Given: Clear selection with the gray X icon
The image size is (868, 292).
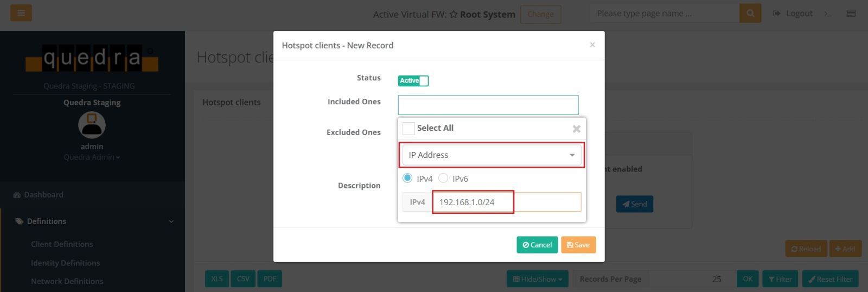Looking at the screenshot, I should [576, 129].
